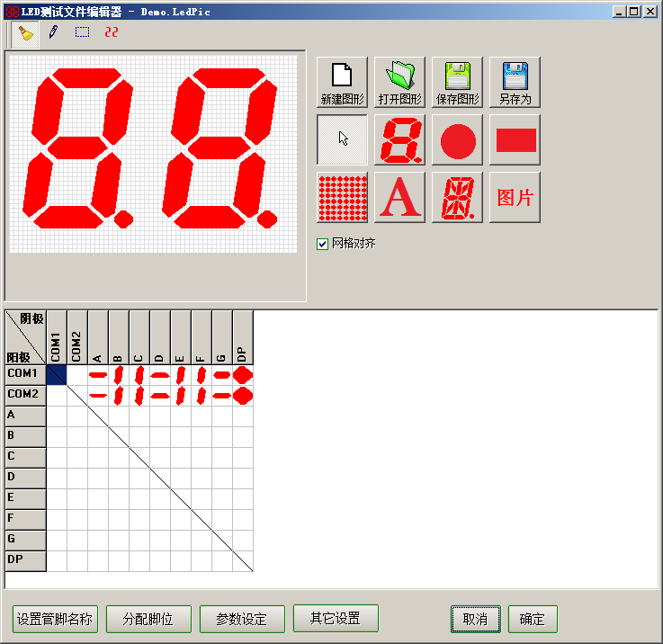Choose the dashed rectangle selection tool
This screenshot has width=663, height=644.
[x=82, y=32]
